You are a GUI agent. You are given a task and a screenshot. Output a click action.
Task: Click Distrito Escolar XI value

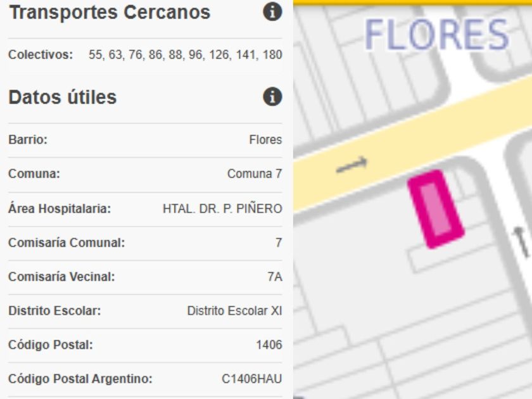(234, 311)
